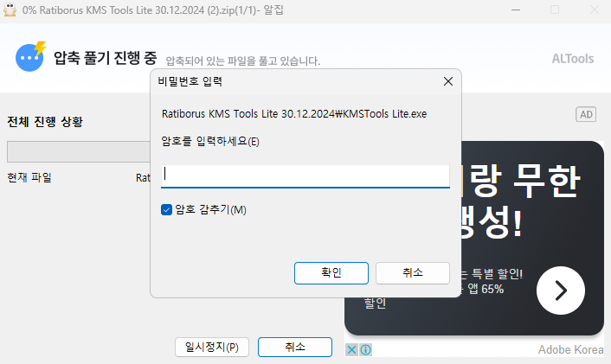611x364 pixels.
Task: Open ad info via the i icon
Action: tap(365, 349)
